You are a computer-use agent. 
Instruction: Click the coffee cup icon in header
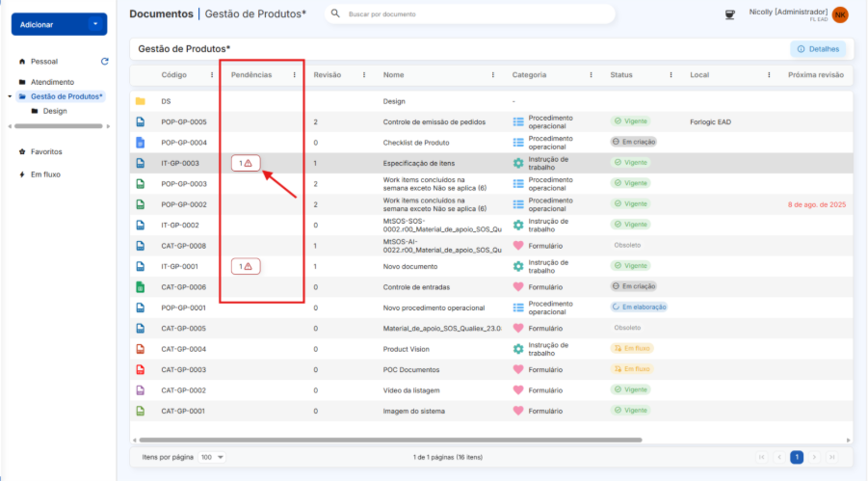click(729, 13)
